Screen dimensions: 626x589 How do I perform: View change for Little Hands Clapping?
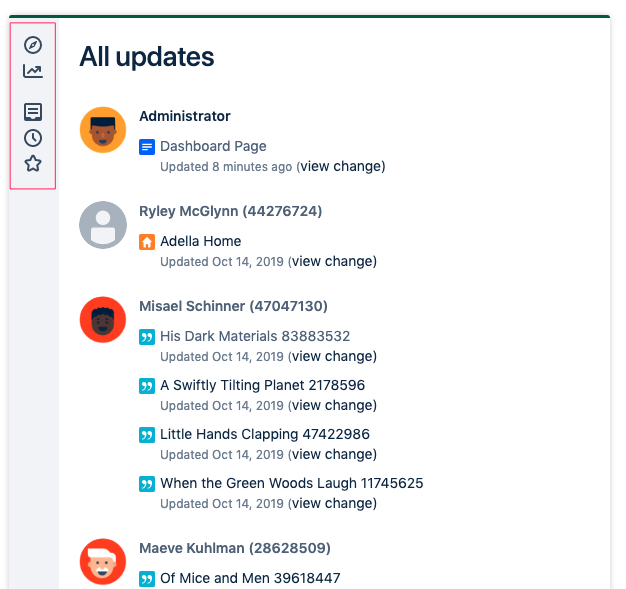point(332,454)
